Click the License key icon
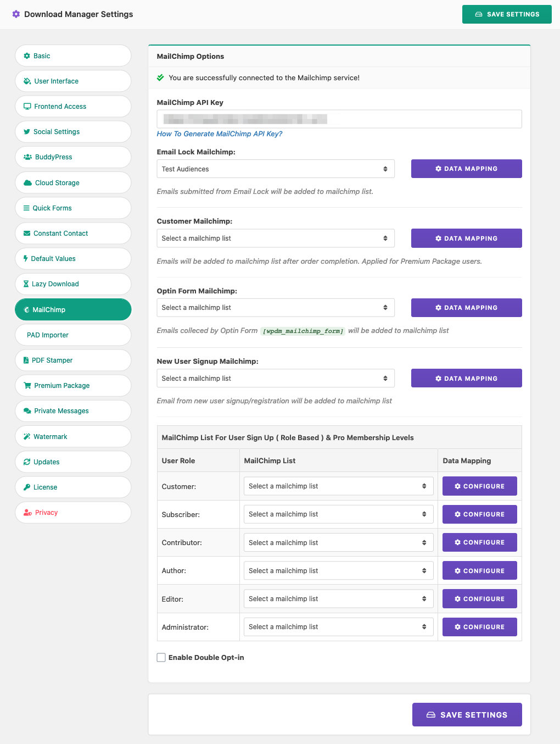 click(x=26, y=487)
